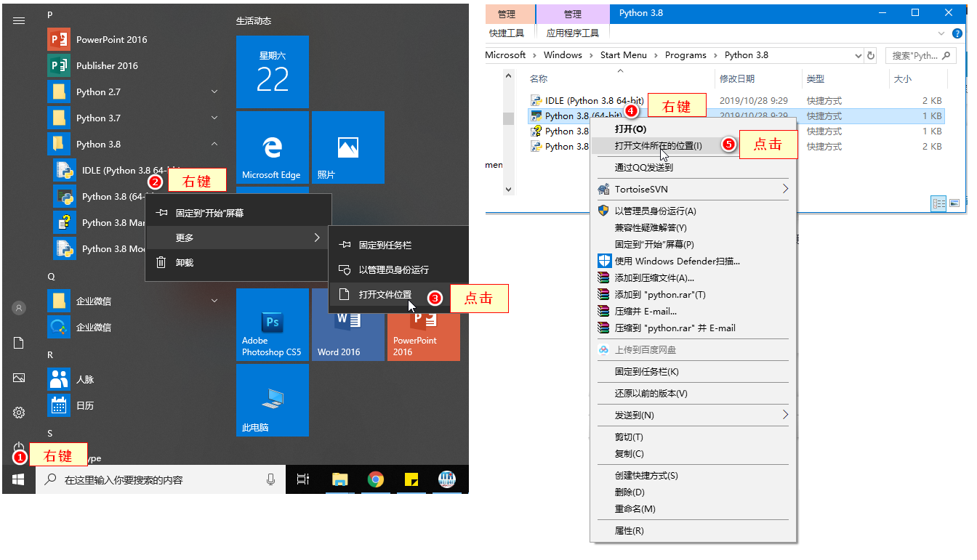
Task: Expand the Python 2.7 folder chevron
Action: 214,92
